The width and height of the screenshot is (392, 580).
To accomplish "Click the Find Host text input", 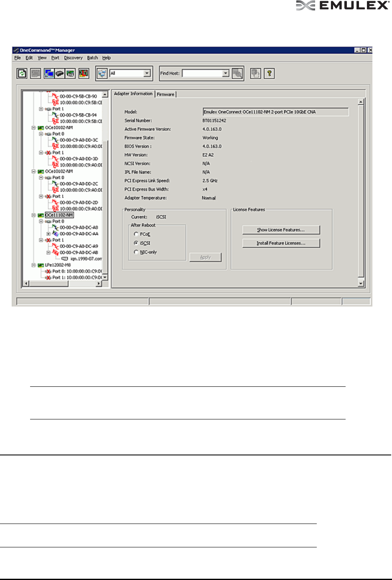I will pyautogui.click(x=202, y=74).
